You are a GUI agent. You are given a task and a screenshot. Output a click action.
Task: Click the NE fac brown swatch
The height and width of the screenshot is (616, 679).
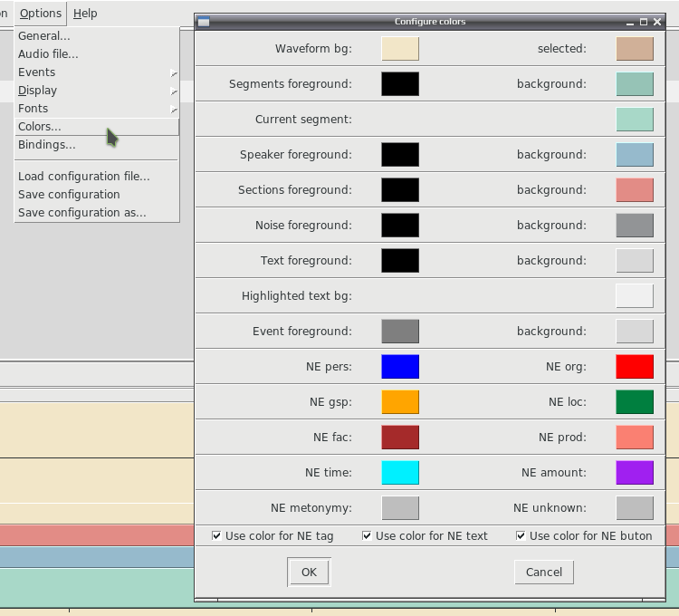click(x=400, y=438)
